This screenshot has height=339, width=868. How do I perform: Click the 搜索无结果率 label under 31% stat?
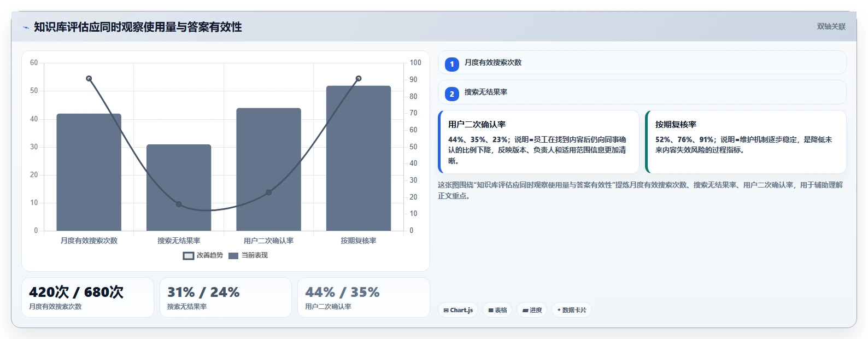(x=187, y=307)
